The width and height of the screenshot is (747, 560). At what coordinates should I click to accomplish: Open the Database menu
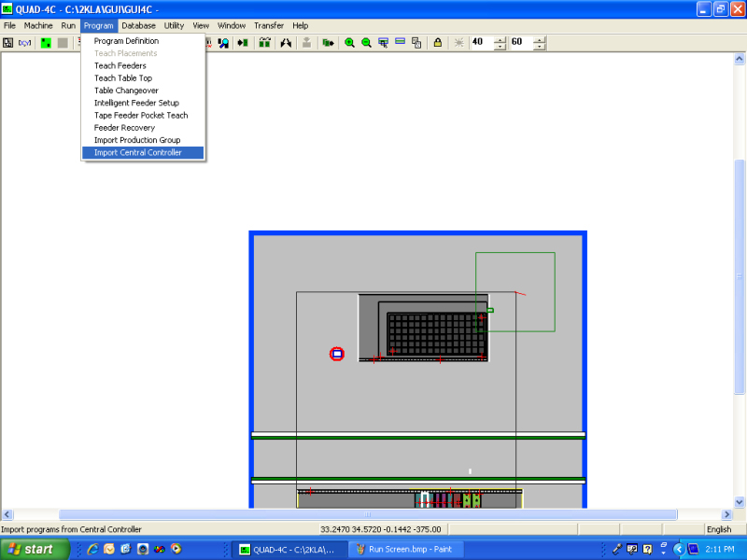coord(138,26)
